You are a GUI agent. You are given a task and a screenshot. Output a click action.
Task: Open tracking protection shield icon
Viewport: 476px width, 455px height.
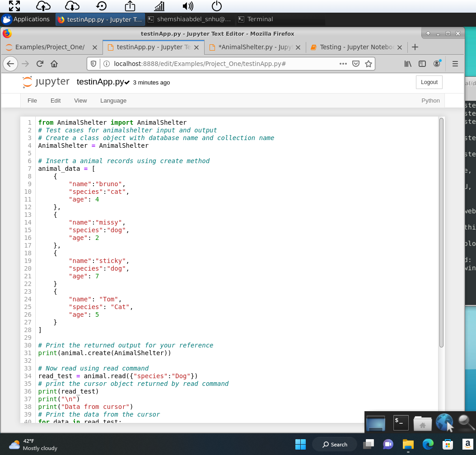[93, 64]
